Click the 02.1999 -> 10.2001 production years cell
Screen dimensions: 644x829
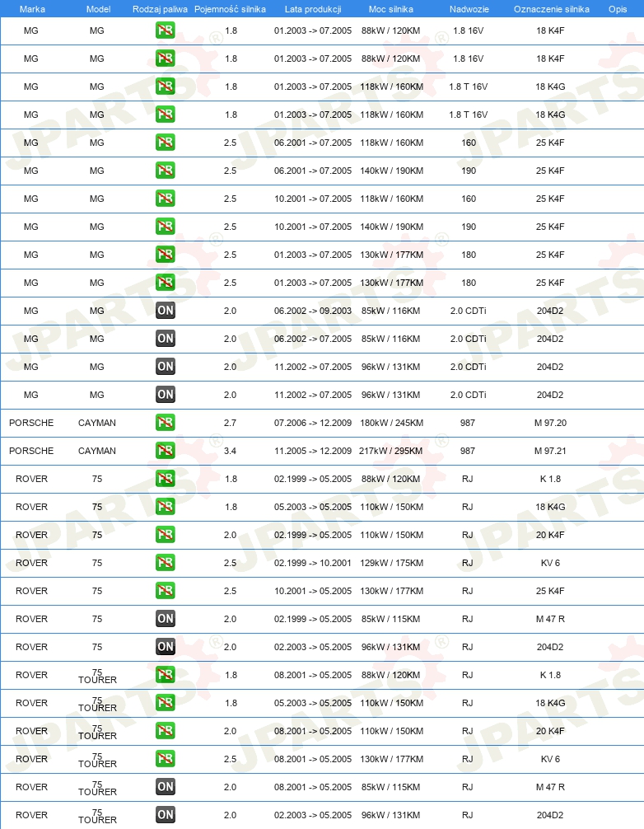313,563
